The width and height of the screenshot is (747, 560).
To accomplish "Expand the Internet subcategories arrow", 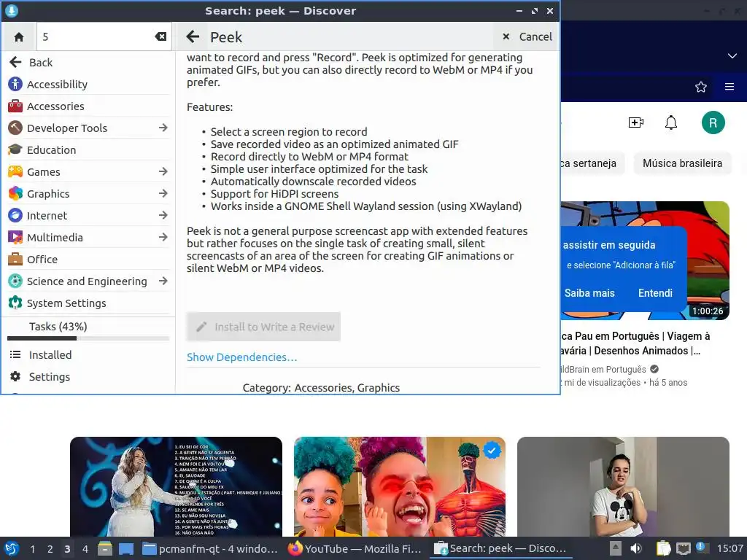I will (x=163, y=216).
